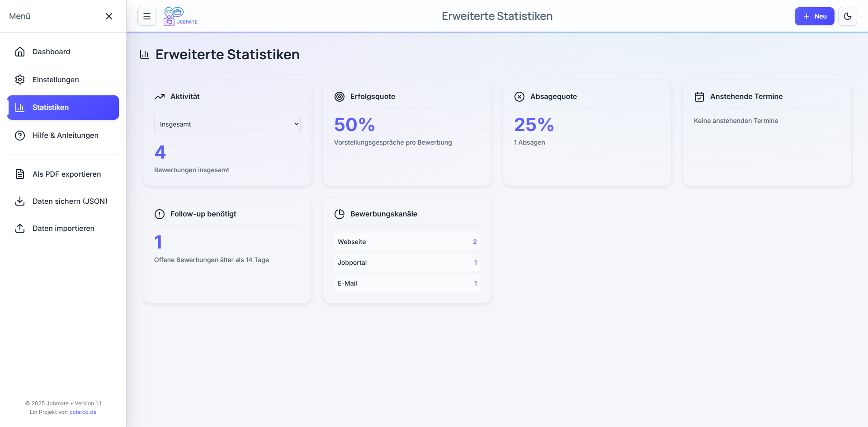
Task: Click the Jobmate logo
Action: [180, 16]
